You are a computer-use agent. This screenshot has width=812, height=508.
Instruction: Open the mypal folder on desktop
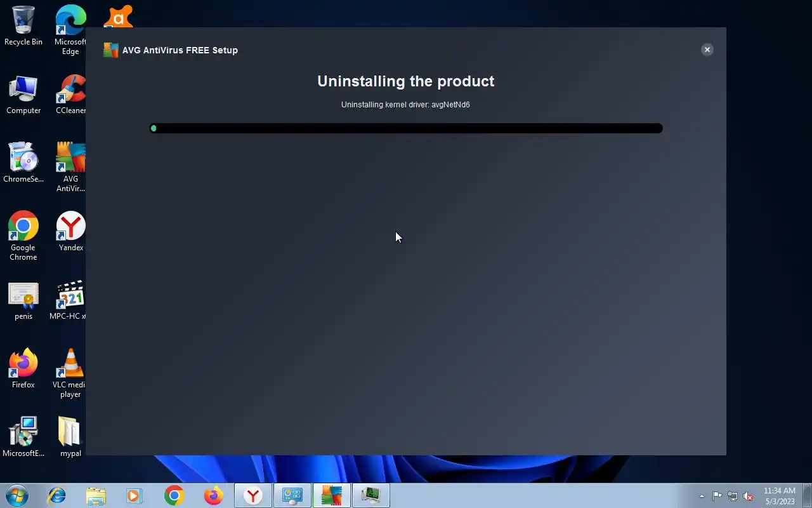click(x=70, y=437)
